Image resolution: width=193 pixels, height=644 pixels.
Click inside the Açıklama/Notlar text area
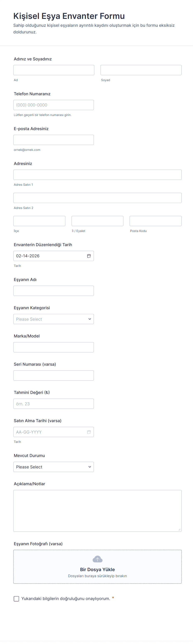click(x=97, y=511)
